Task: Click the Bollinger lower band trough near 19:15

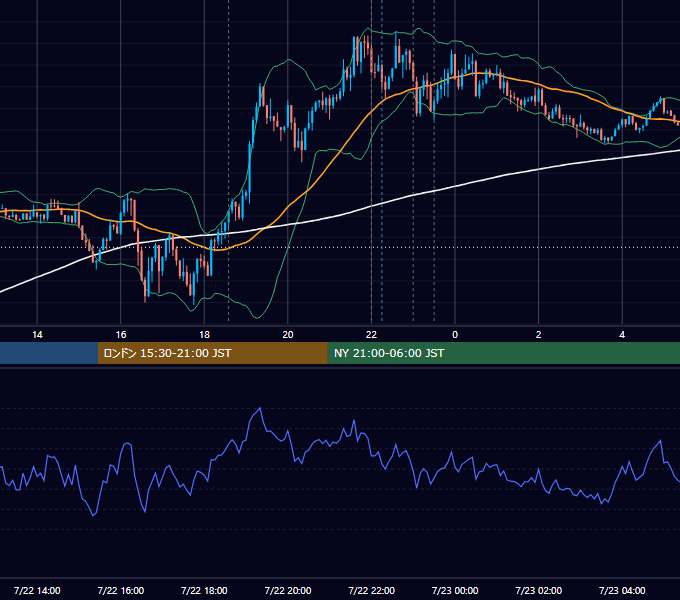Action: tap(257, 317)
